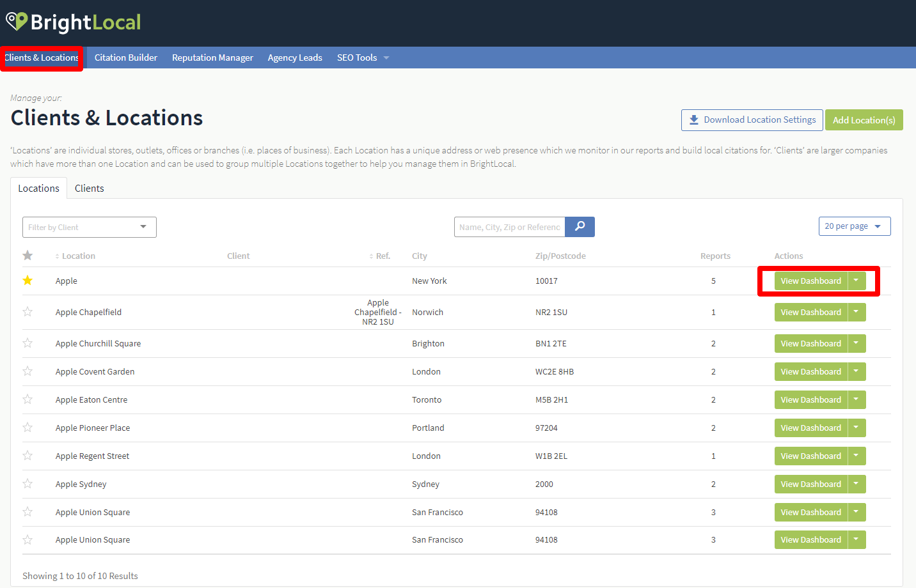
Task: Click the Apple Eaton Centre location name
Action: point(91,399)
